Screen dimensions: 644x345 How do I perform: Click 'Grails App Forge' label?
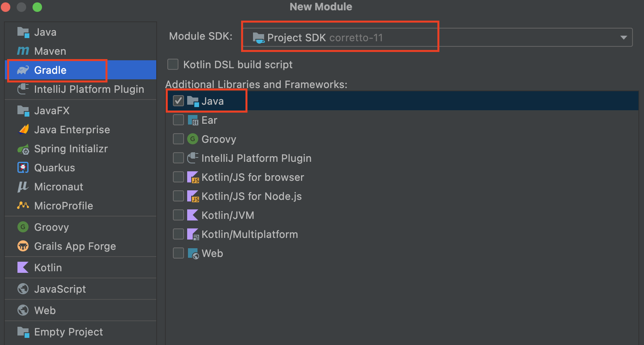click(75, 247)
